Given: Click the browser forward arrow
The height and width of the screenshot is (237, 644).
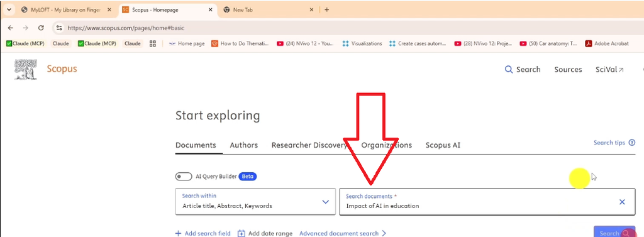Looking at the screenshot, I should coord(25,28).
